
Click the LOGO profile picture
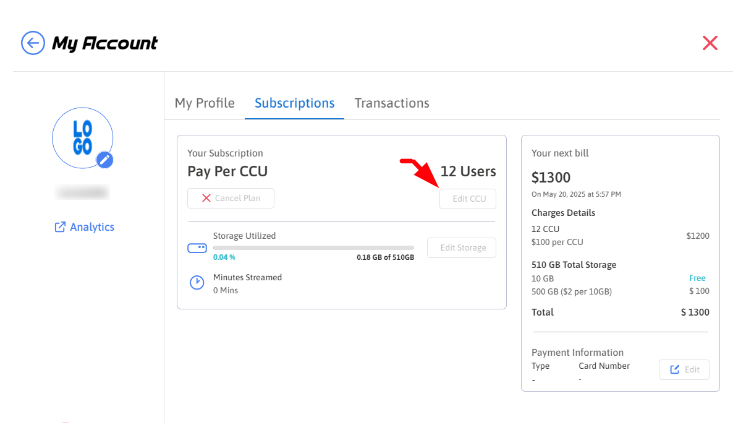[81, 137]
